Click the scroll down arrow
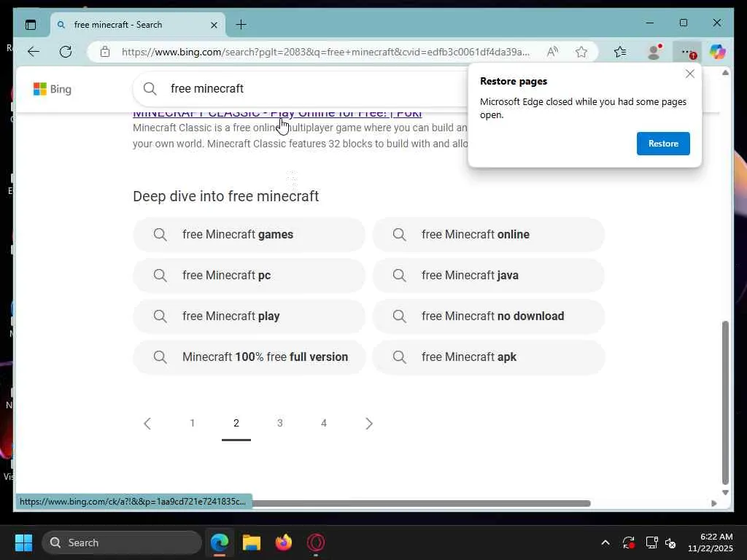The image size is (747, 560). 725,493
